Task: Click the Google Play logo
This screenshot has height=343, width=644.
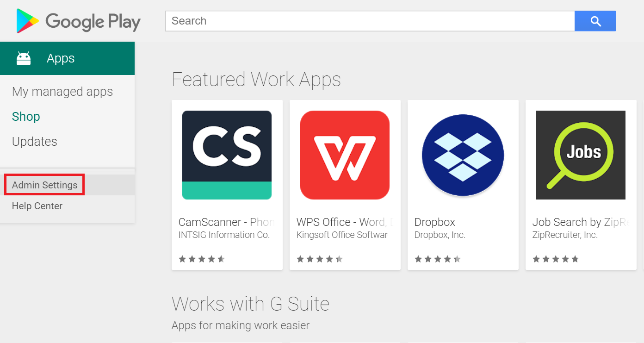Action: (x=78, y=21)
